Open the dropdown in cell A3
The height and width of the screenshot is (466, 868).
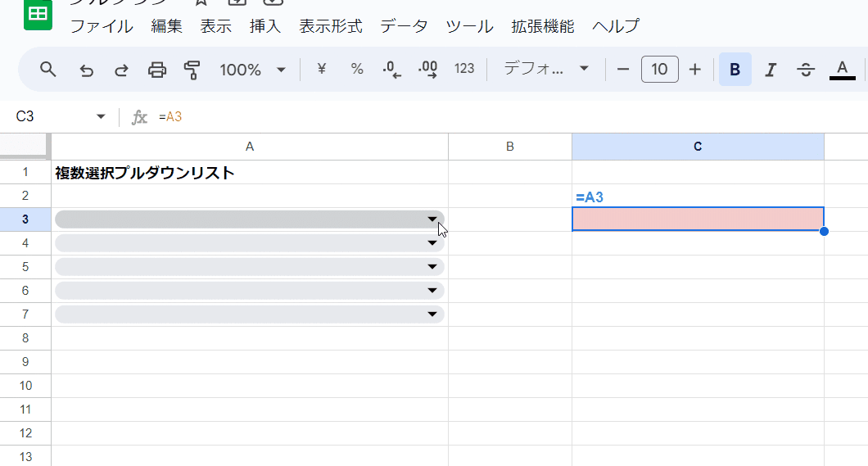tap(432, 219)
